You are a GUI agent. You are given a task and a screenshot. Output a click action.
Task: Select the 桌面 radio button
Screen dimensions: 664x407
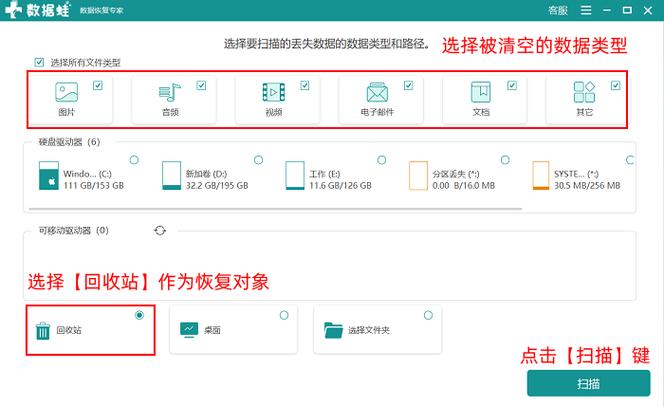(284, 315)
